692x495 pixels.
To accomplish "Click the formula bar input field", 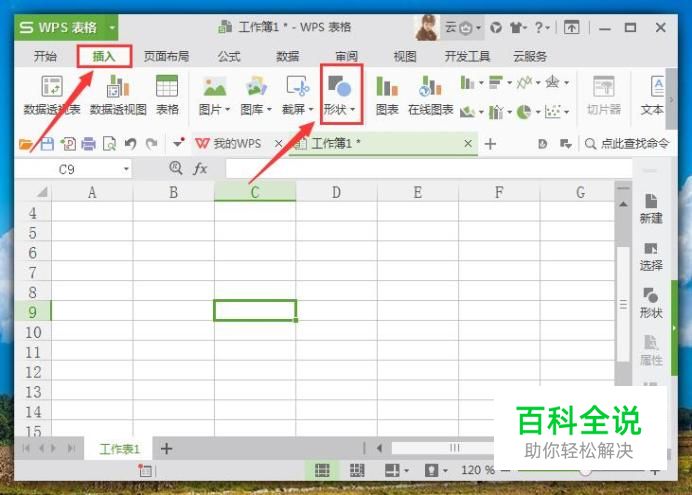I will [x=429, y=169].
